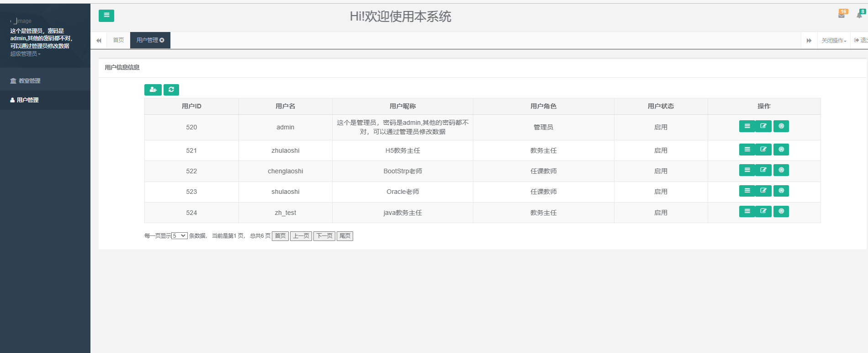Edit the zhulaoshi user with the pencil icon
Screen dimensions: 868x353
click(763, 150)
